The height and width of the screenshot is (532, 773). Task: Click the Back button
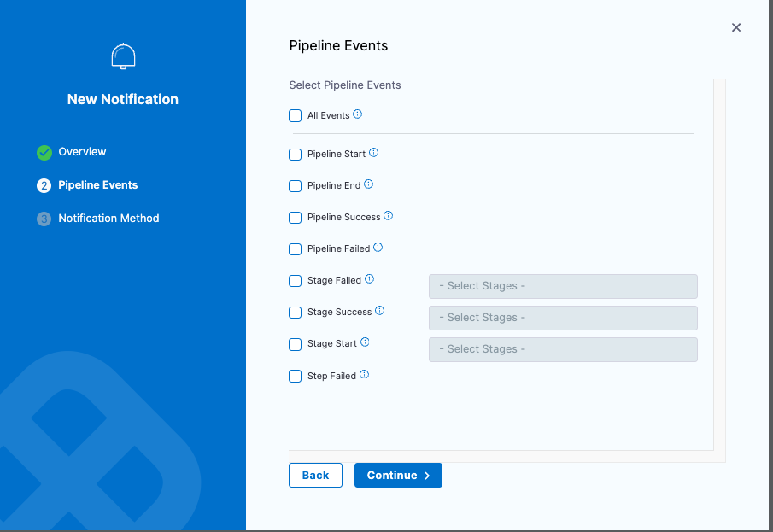coord(315,476)
